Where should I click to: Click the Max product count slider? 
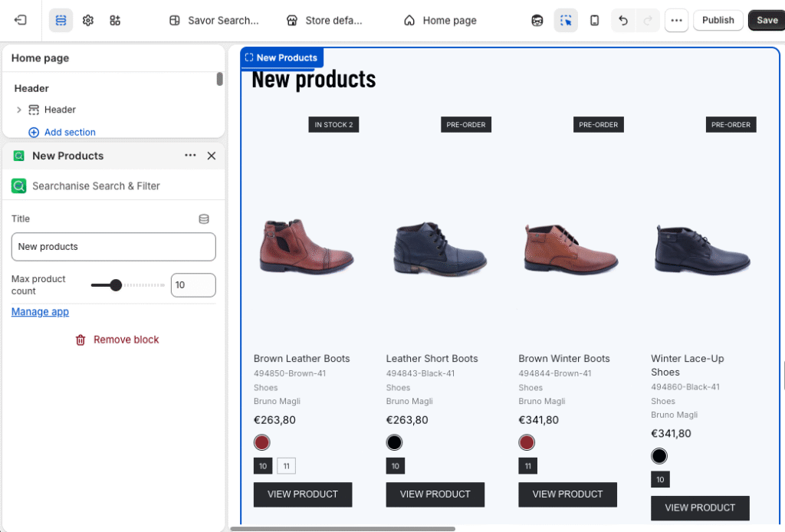pos(128,284)
